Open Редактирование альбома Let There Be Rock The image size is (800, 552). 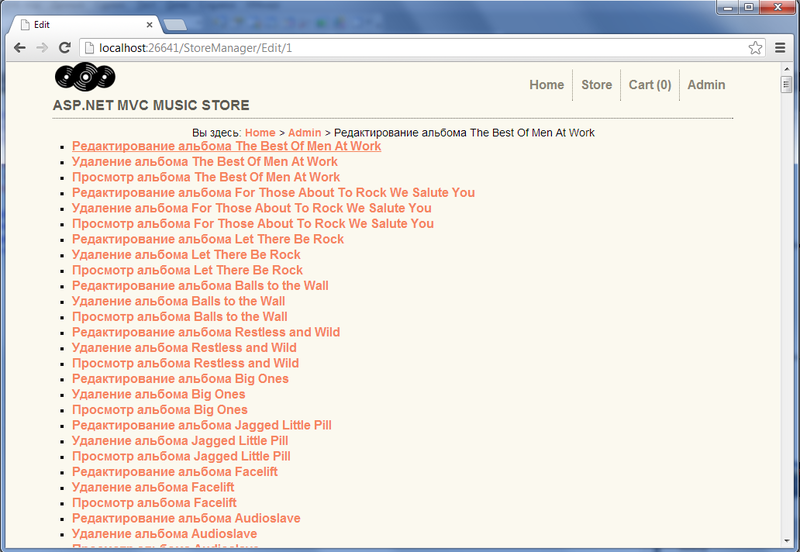coord(208,239)
